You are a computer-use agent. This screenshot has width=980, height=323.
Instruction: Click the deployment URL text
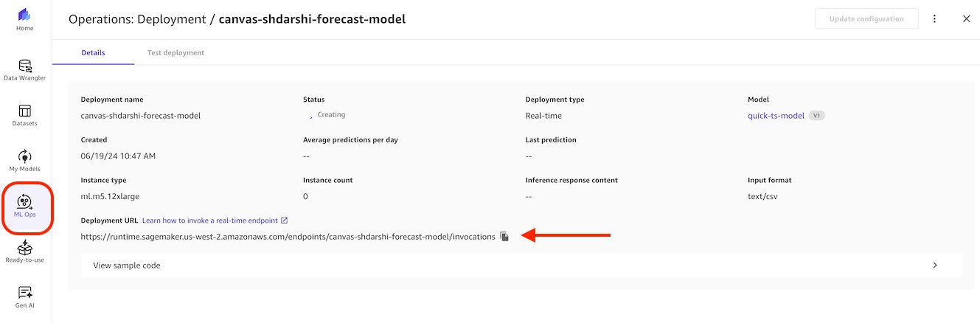tap(288, 237)
